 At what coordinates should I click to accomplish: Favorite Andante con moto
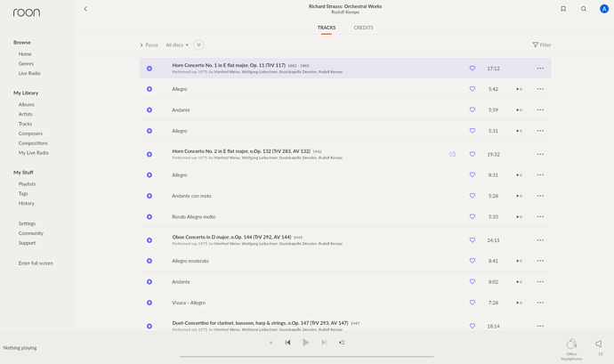point(473,196)
